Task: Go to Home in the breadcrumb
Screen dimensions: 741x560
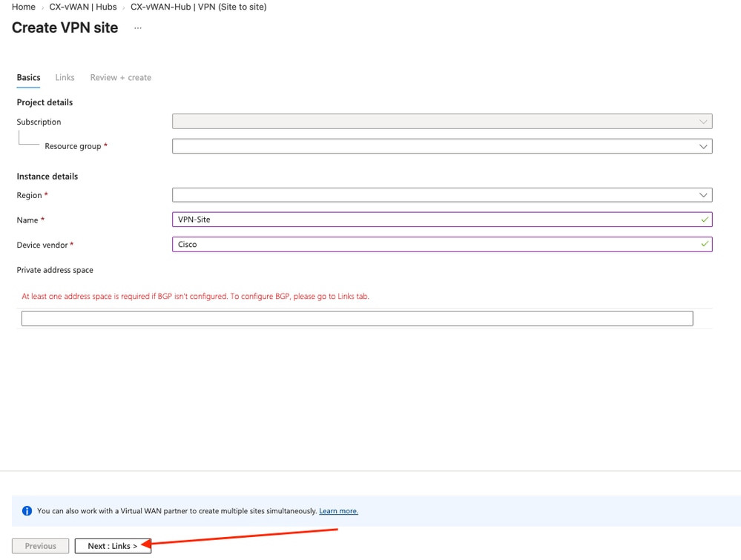Action: pos(24,7)
